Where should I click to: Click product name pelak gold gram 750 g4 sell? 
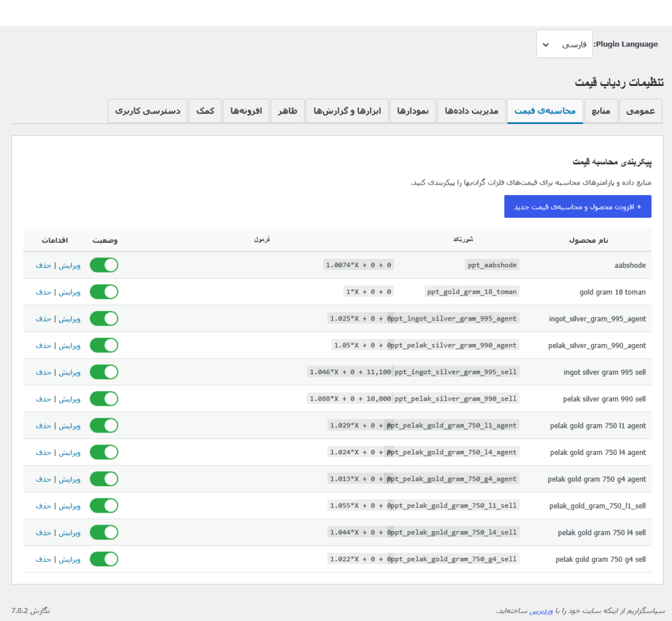[600, 559]
